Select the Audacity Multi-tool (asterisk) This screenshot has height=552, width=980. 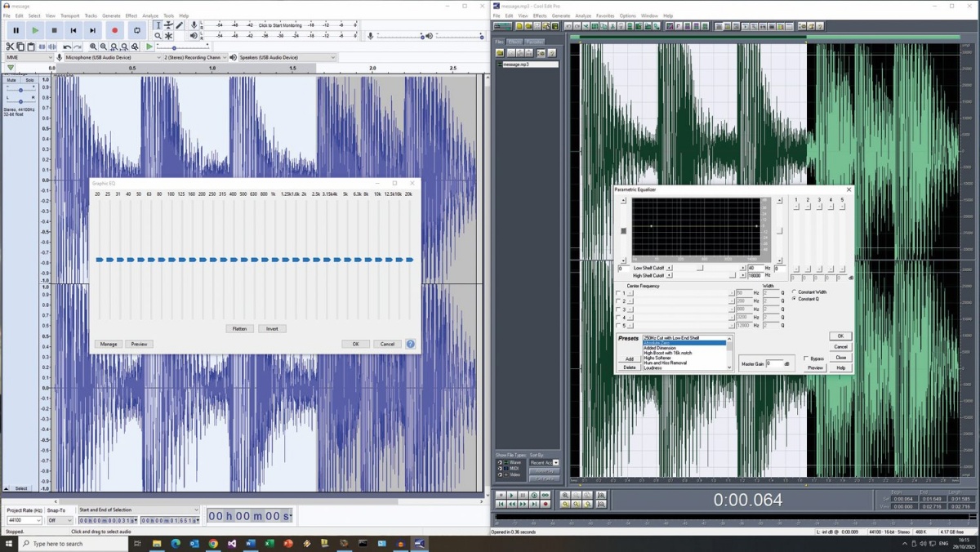click(x=169, y=36)
